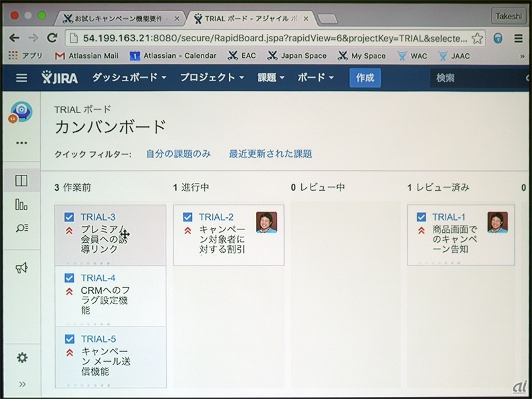This screenshot has height=399, width=532.
Task: Open the settings gear in sidebar
Action: click(x=22, y=358)
